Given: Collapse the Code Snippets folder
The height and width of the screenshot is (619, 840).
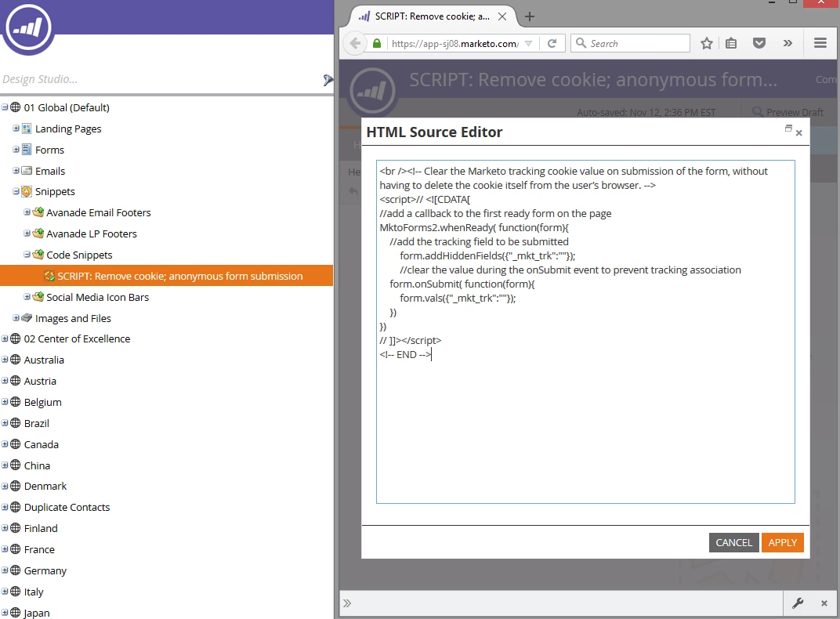Looking at the screenshot, I should [x=27, y=255].
